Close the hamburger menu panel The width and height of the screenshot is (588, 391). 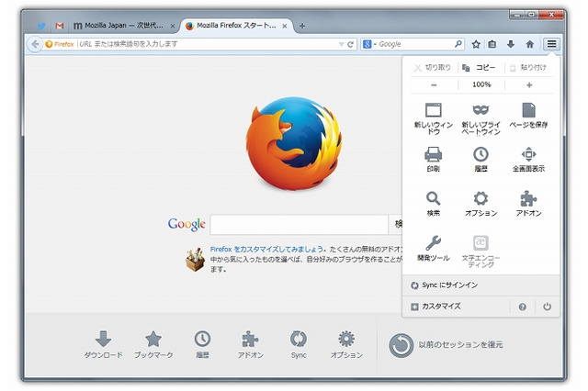click(551, 43)
